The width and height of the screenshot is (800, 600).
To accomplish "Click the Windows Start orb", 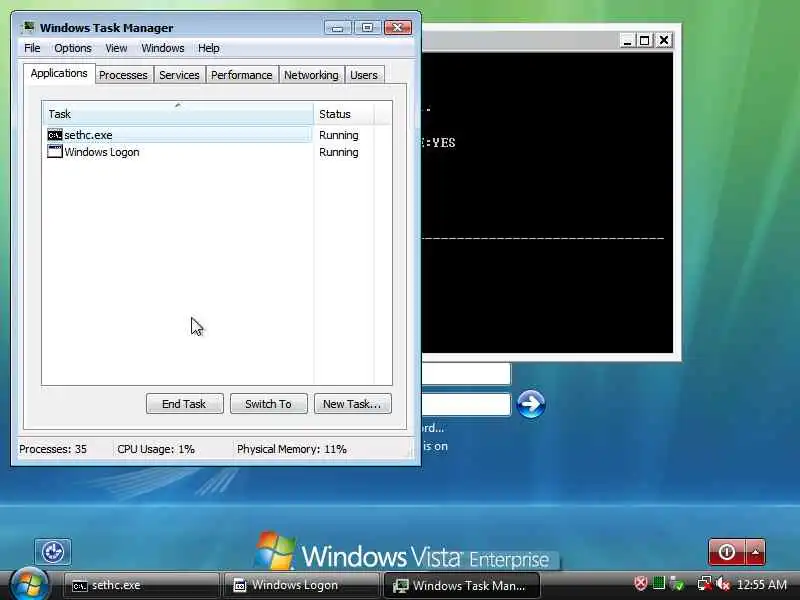I will pos(29,585).
